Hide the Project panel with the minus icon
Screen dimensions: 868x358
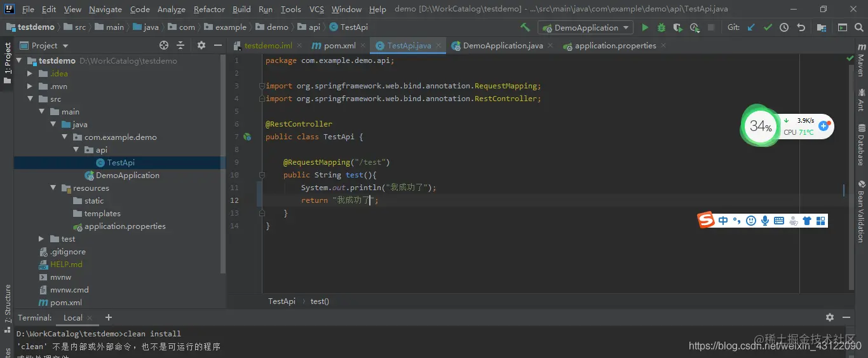click(218, 45)
